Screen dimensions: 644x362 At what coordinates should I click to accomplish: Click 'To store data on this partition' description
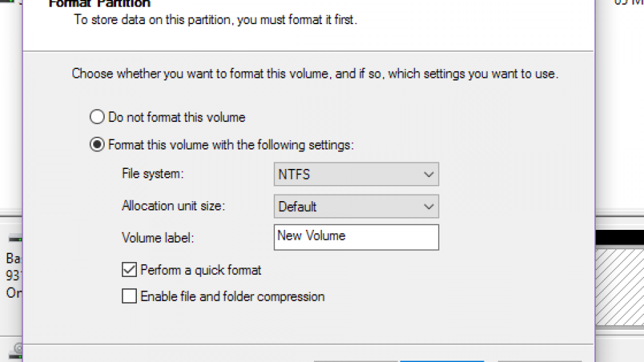215,19
